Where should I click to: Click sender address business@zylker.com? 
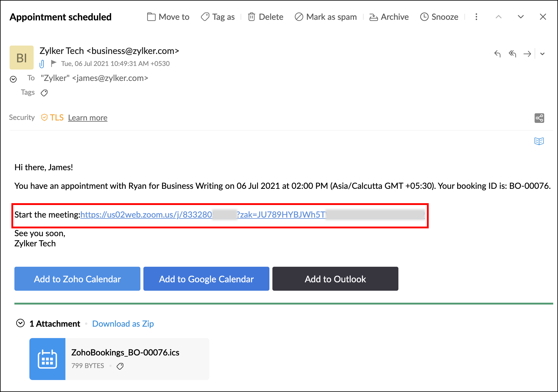click(133, 51)
